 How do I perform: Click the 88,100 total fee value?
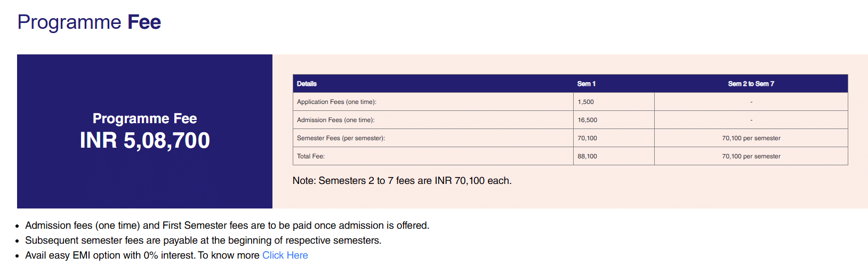587,156
